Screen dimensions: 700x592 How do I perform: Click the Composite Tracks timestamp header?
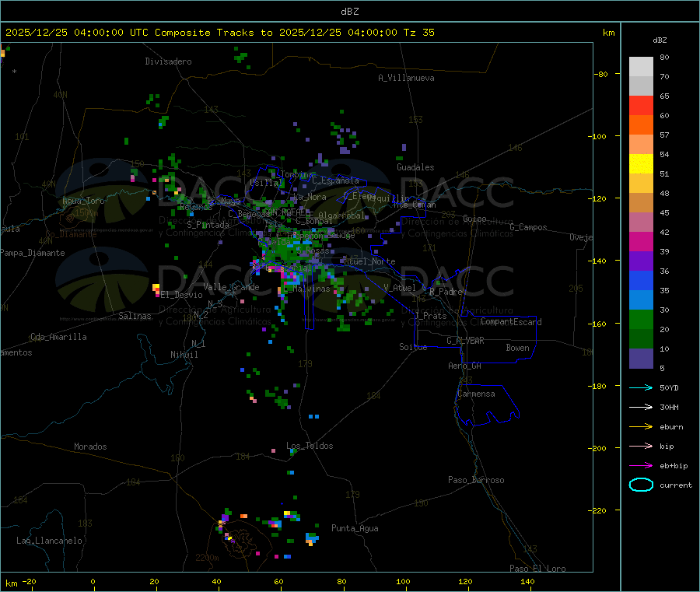[219, 33]
